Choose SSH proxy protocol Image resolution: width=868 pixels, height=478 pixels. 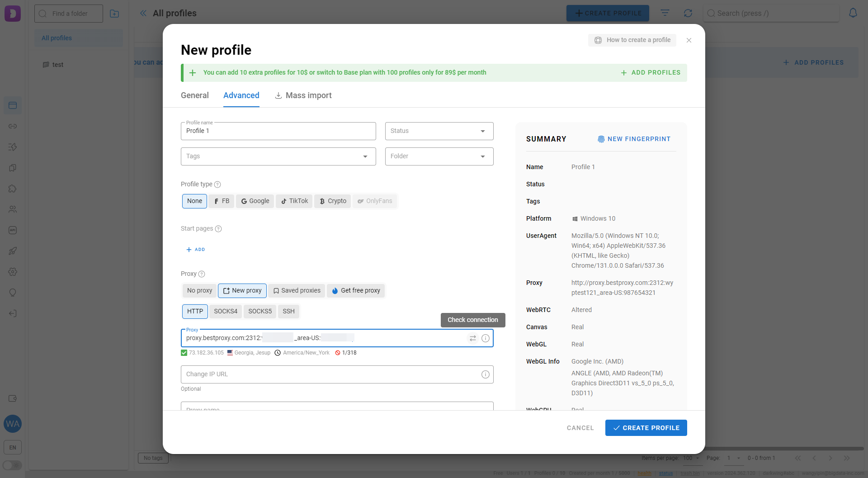(288, 312)
